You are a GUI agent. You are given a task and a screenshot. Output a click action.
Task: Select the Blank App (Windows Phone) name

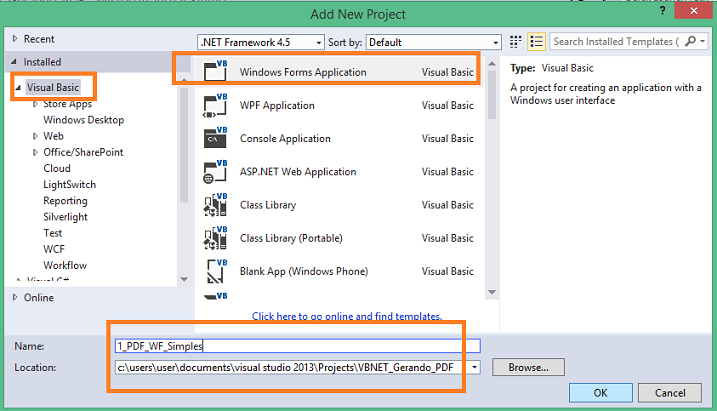coord(304,271)
